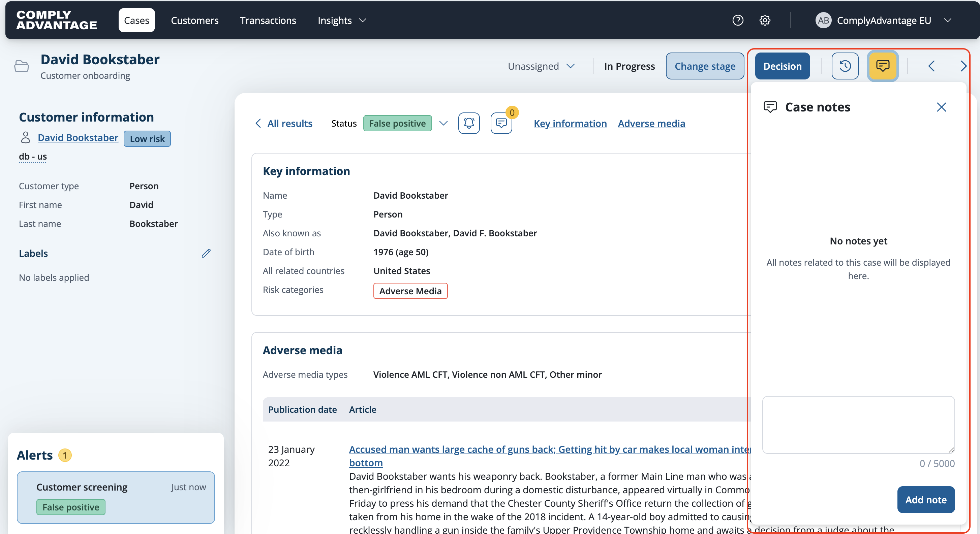The height and width of the screenshot is (534, 980).
Task: Switch to the Cases tab
Action: (x=136, y=20)
